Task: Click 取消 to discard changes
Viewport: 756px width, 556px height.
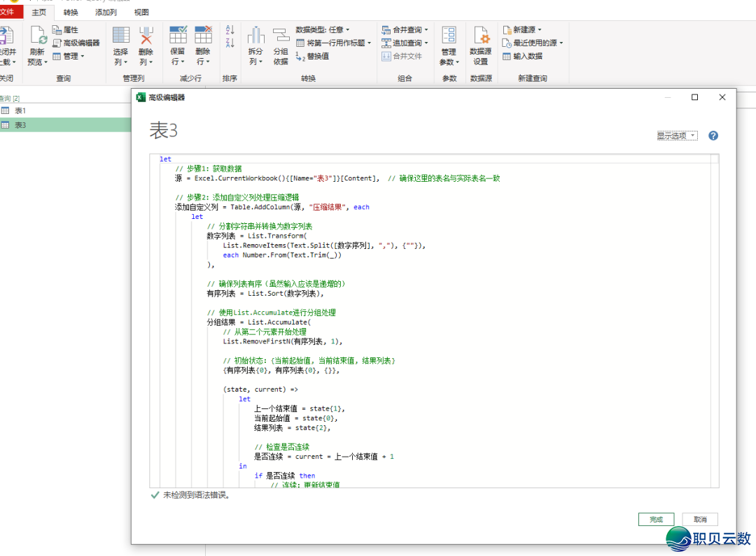Action: pyautogui.click(x=700, y=520)
